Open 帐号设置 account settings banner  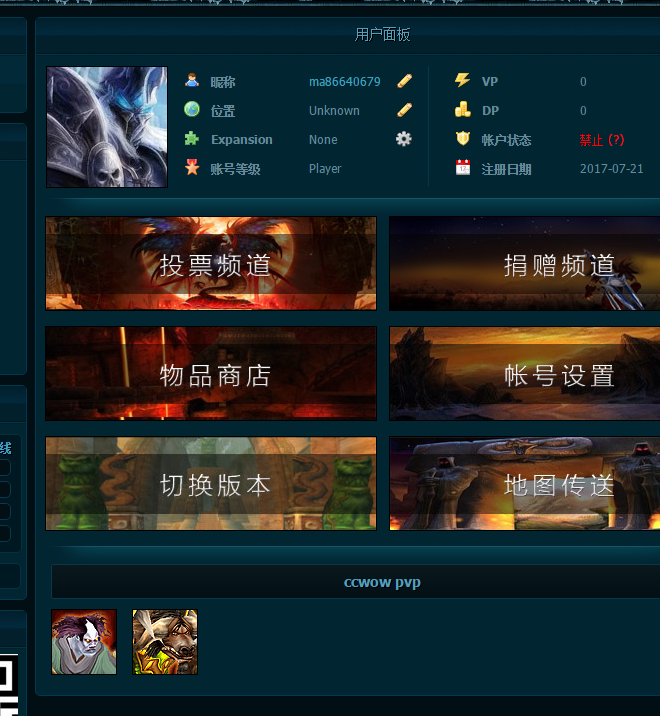(524, 374)
